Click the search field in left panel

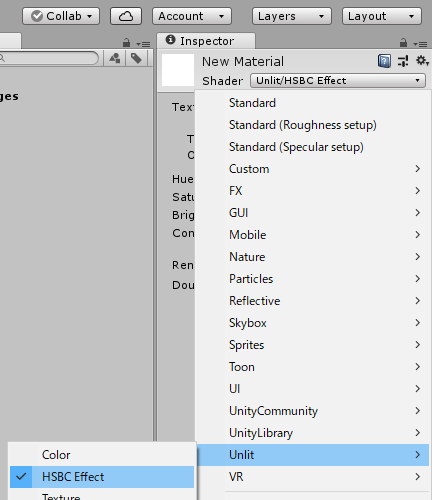pos(48,58)
